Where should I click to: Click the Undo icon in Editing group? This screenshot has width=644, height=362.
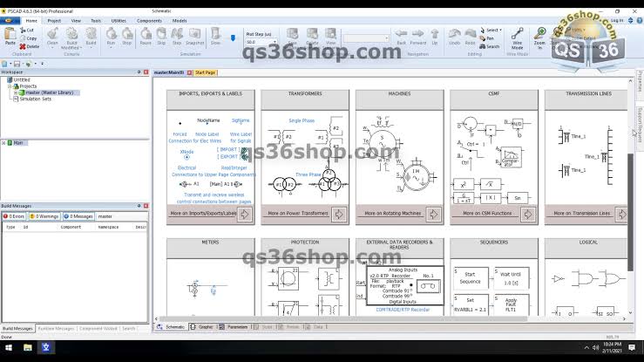454,34
